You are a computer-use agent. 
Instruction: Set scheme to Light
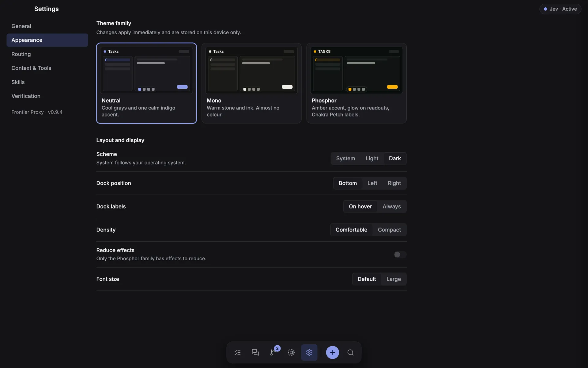coord(372,159)
